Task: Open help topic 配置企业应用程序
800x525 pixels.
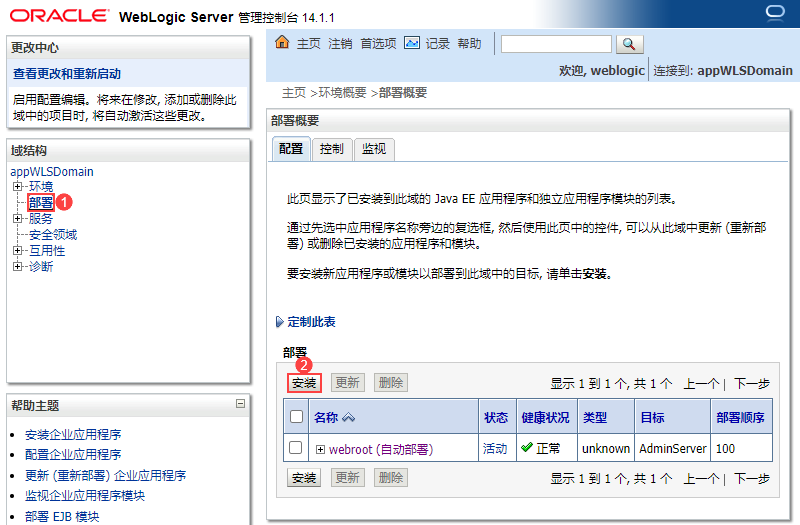Action: click(x=73, y=455)
